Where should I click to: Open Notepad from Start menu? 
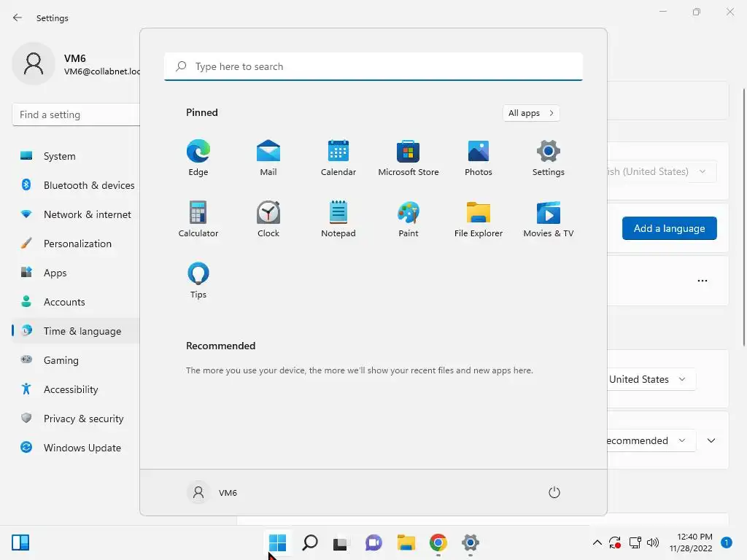click(x=338, y=219)
